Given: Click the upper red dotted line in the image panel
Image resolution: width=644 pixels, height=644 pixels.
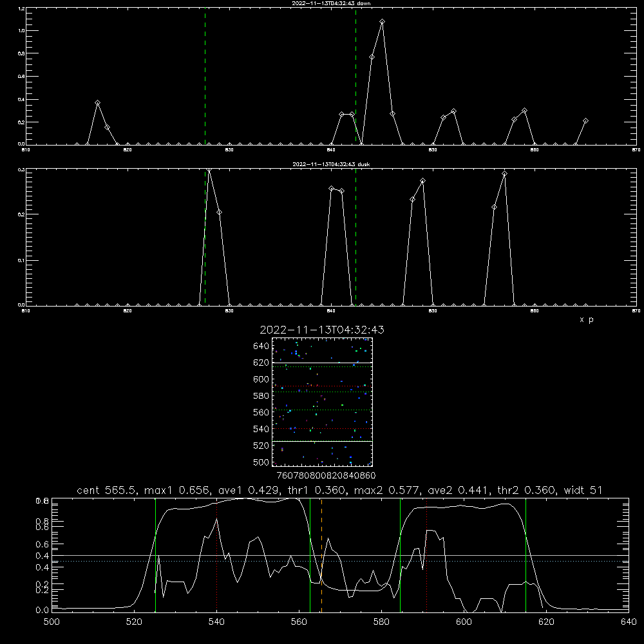Looking at the screenshot, I should point(322,386).
